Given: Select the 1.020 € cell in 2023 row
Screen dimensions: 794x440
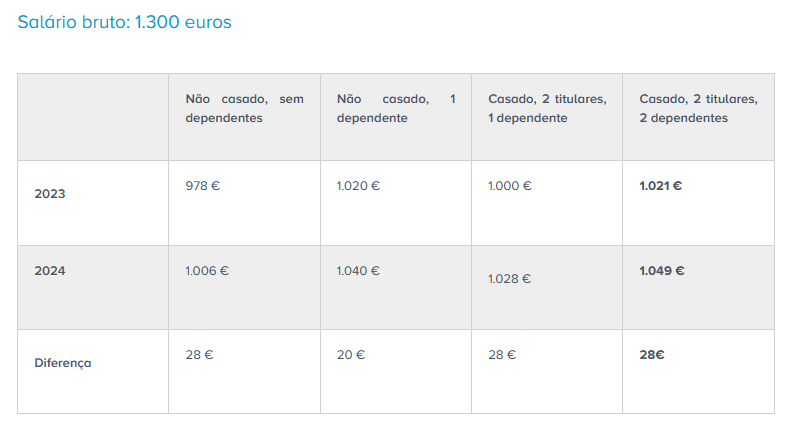Looking at the screenshot, I should [x=358, y=186].
